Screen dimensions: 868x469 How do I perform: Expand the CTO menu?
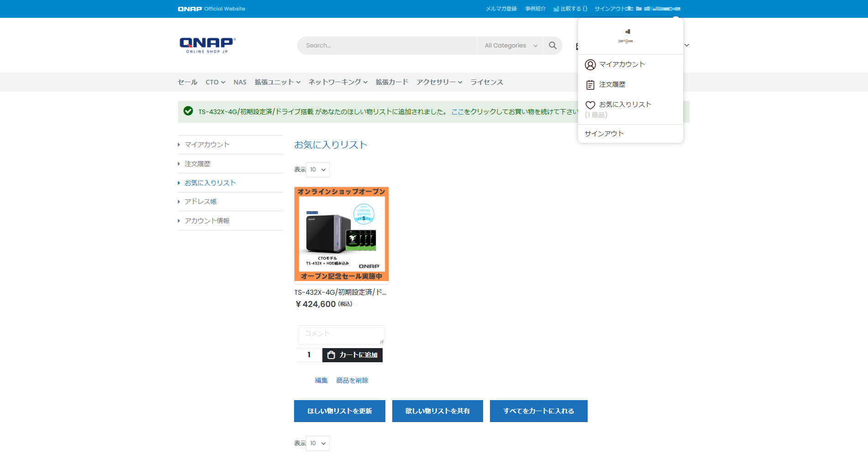point(215,82)
